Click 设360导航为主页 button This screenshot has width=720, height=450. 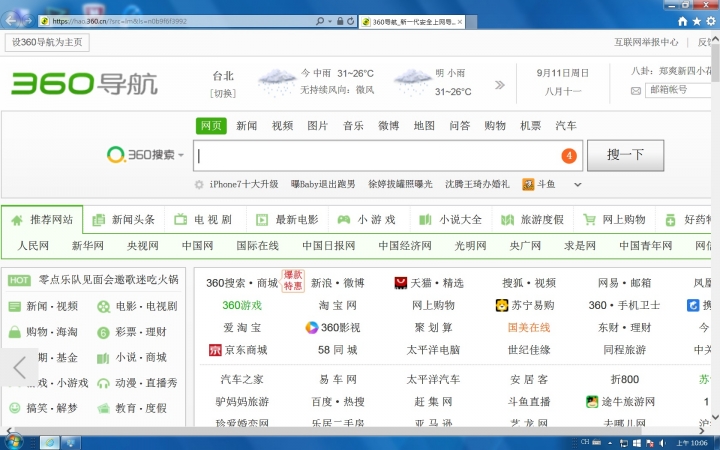pyautogui.click(x=47, y=43)
